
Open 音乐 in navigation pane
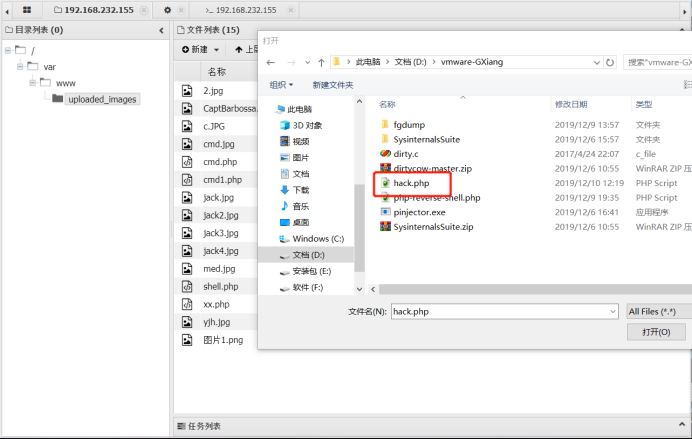coord(301,206)
